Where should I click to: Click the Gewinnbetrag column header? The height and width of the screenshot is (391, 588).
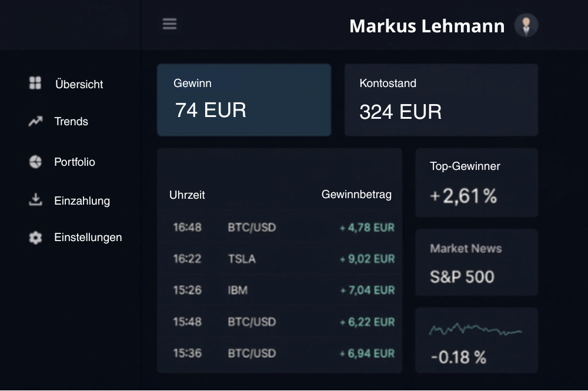click(356, 195)
